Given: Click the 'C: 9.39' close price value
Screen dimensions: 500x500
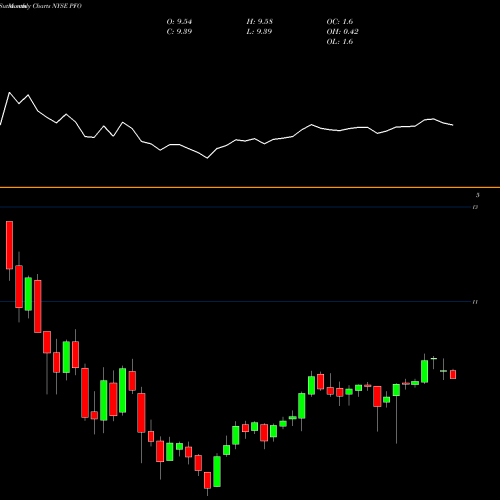Looking at the screenshot, I should click(179, 32).
